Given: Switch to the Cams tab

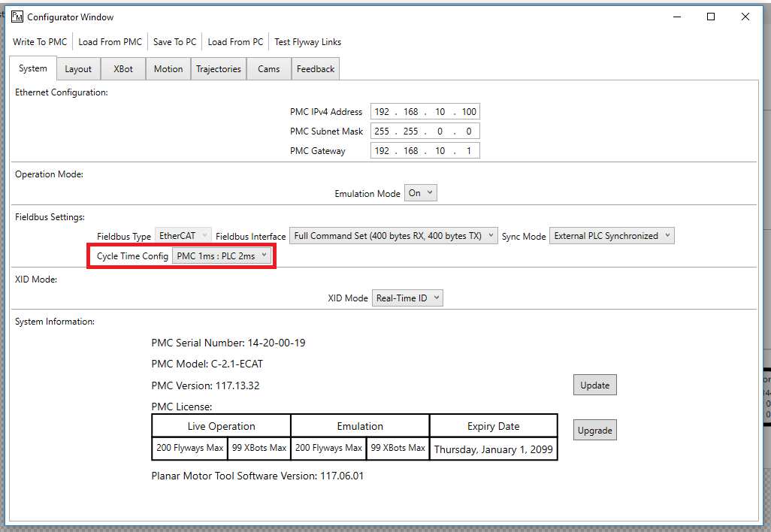Looking at the screenshot, I should [x=269, y=69].
